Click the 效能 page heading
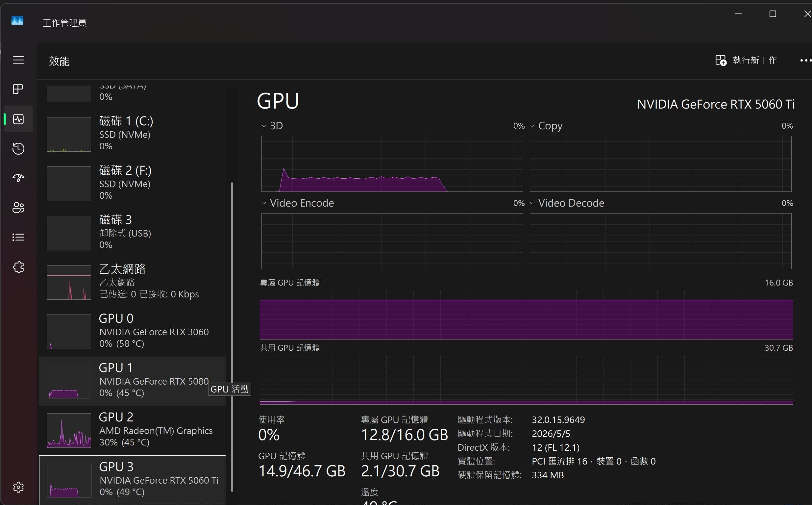The height and width of the screenshot is (505, 812). pyautogui.click(x=59, y=61)
